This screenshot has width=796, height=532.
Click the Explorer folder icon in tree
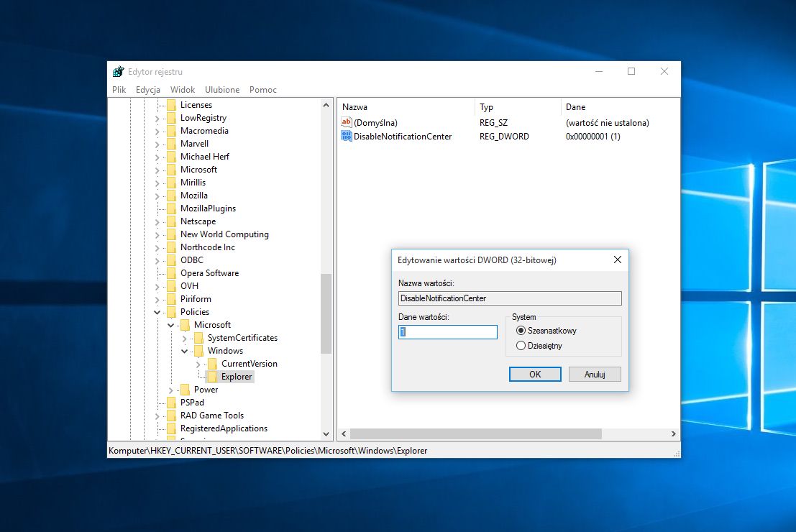click(213, 377)
